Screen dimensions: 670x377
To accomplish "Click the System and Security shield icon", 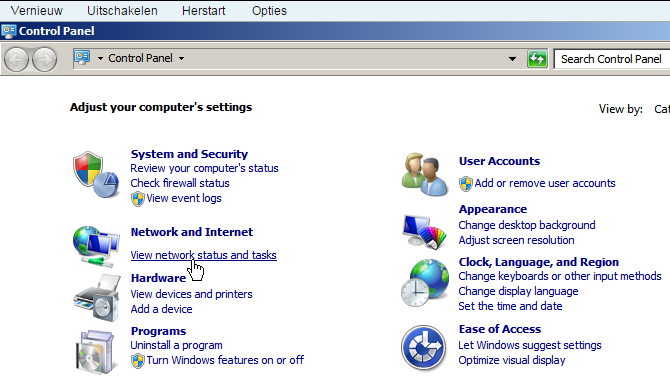I will click(96, 175).
